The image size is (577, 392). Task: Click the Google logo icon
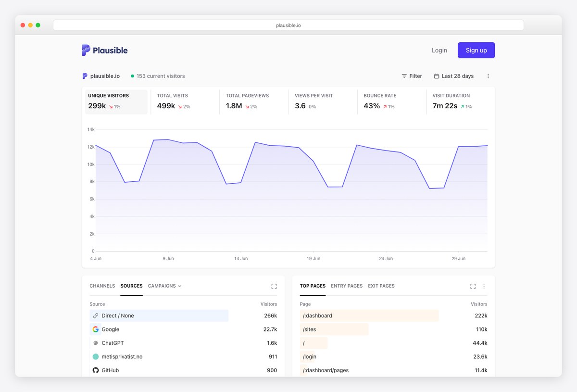point(96,329)
